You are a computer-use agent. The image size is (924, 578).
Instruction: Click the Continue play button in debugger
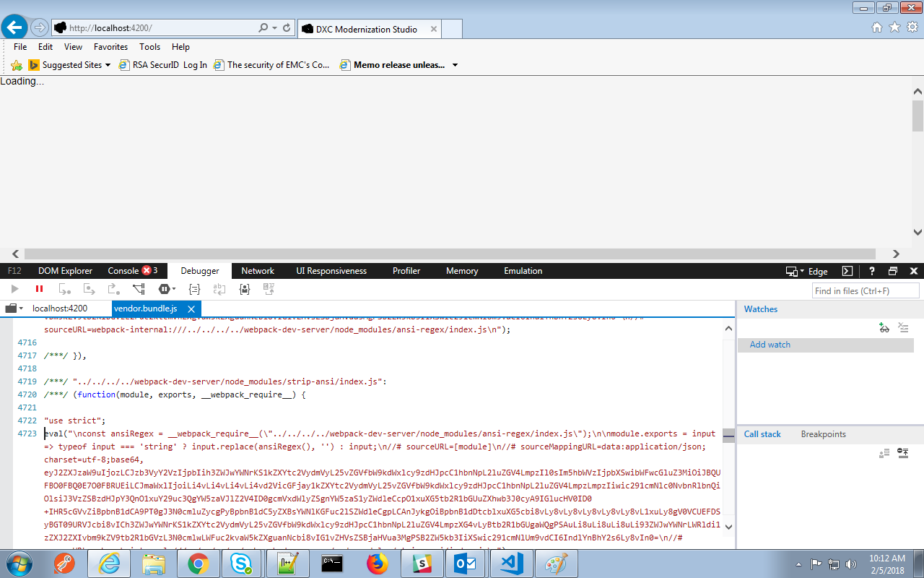(x=15, y=289)
